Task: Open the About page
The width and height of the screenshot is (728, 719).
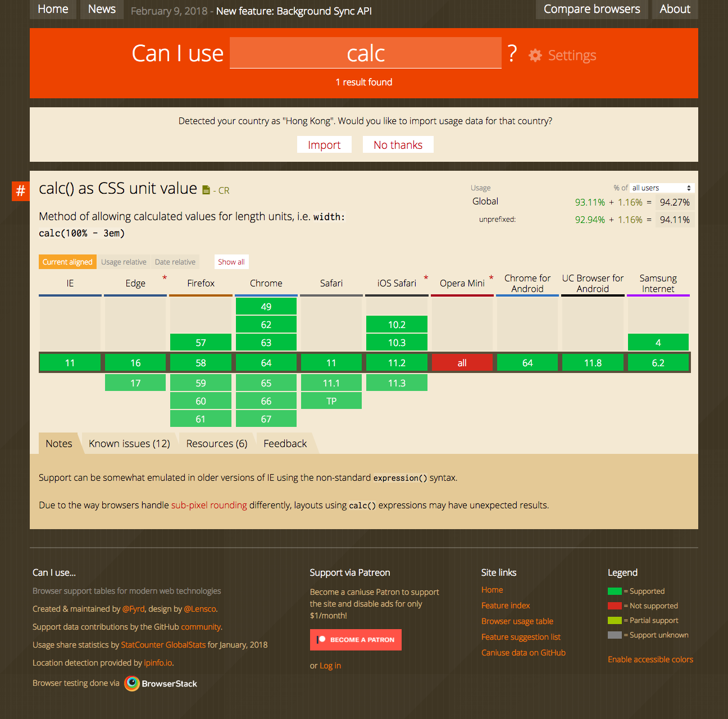Action: click(675, 9)
